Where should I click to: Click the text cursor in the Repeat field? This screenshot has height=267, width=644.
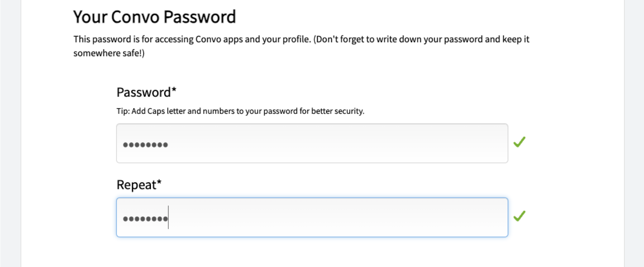[168, 218]
